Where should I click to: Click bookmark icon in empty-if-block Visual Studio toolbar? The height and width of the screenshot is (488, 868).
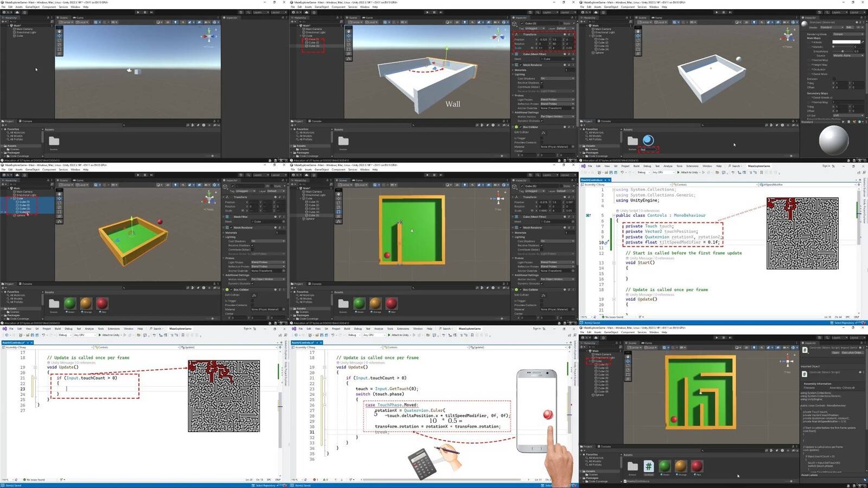[x=183, y=335]
